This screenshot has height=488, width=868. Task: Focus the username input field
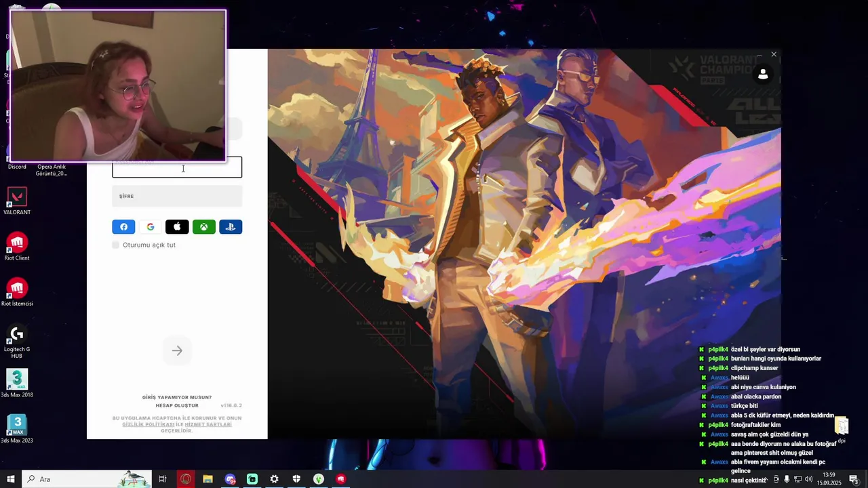[x=177, y=167]
